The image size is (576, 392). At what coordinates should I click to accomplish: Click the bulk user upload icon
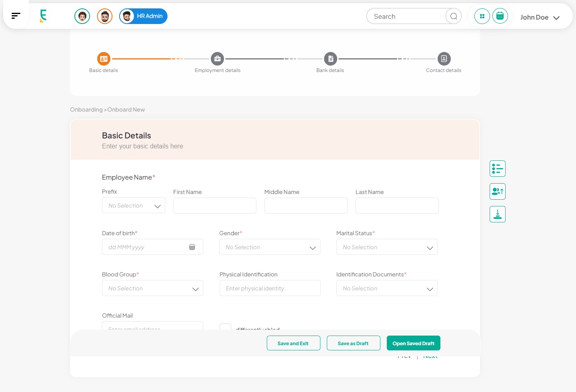(x=497, y=192)
